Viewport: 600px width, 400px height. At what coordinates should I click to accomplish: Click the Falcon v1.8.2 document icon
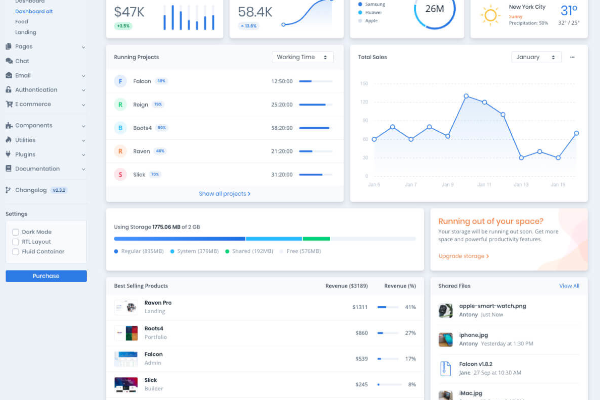446,367
